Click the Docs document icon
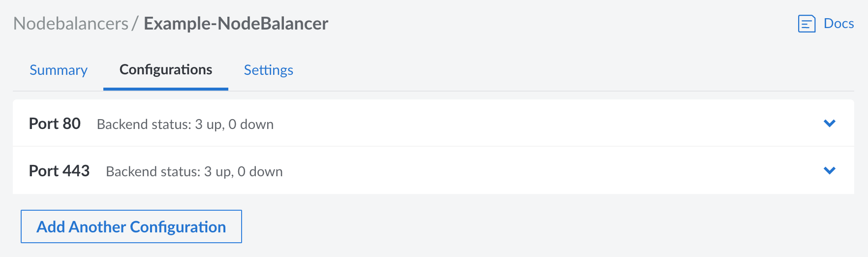Screen dimensions: 868x257 (x=806, y=24)
